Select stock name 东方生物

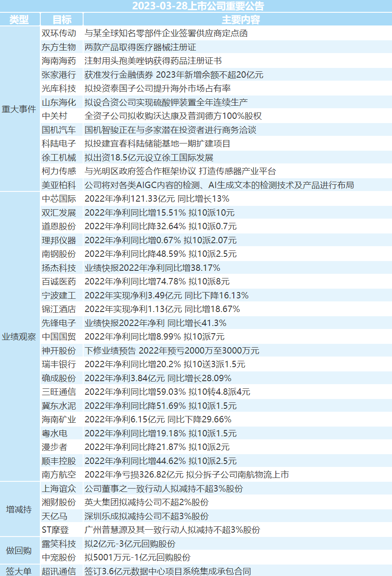coord(59,47)
